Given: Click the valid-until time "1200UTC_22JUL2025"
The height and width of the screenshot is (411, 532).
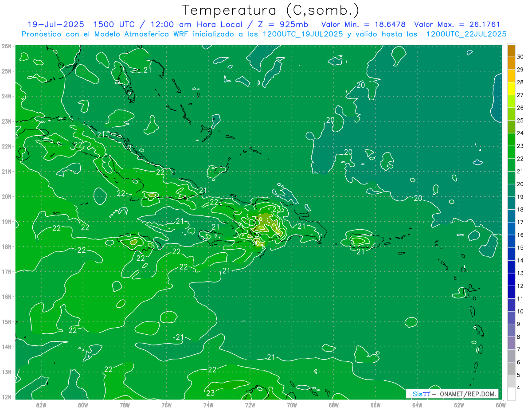Looking at the screenshot, I should point(466,34).
